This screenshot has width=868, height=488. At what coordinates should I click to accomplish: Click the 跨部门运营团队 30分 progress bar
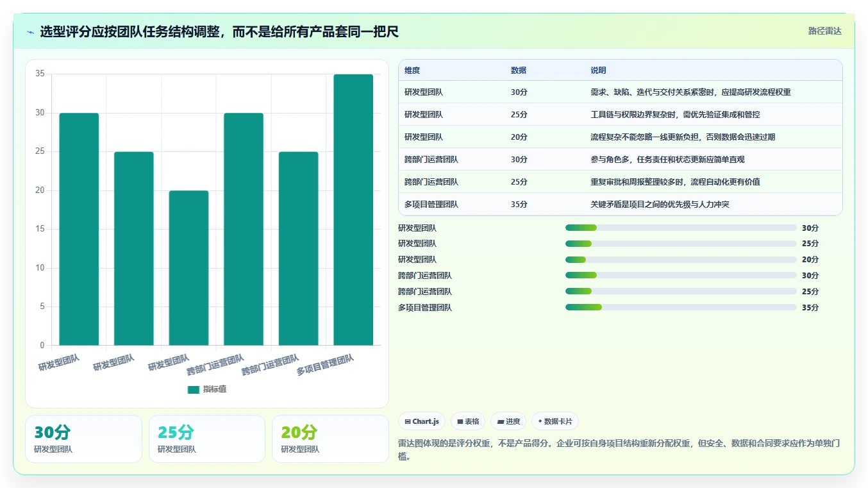(x=681, y=276)
